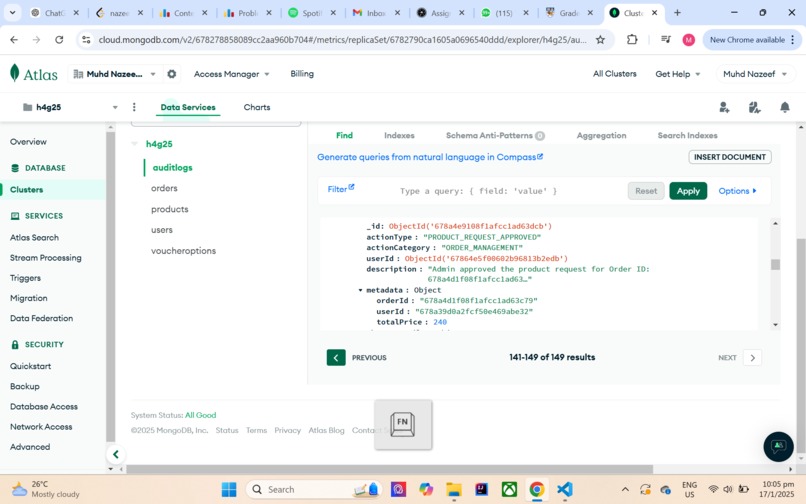
Task: Open Atlas Search in sidebar
Action: 34,238
